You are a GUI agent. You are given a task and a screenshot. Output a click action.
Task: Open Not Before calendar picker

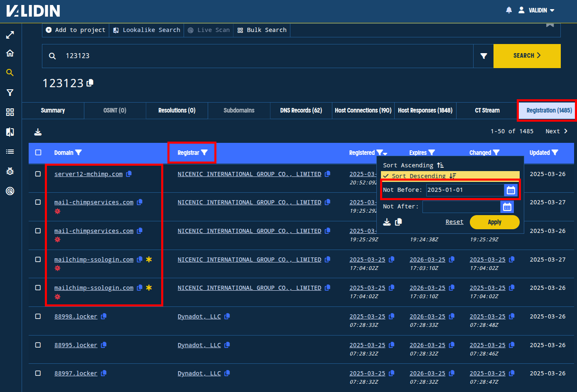point(511,190)
